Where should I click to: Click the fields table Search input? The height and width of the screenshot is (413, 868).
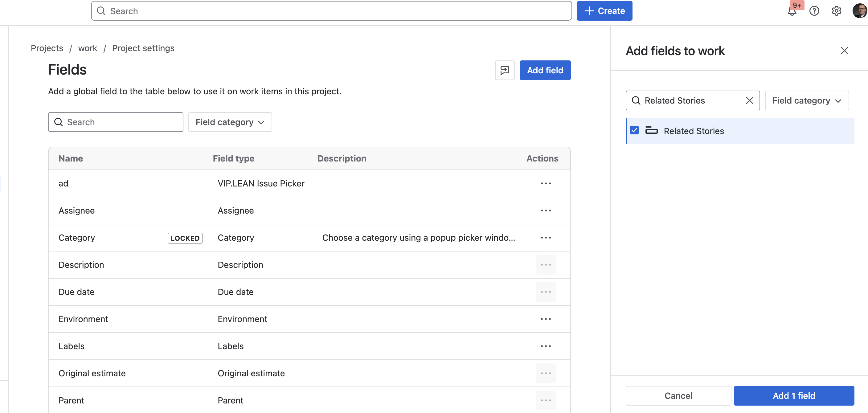click(116, 122)
